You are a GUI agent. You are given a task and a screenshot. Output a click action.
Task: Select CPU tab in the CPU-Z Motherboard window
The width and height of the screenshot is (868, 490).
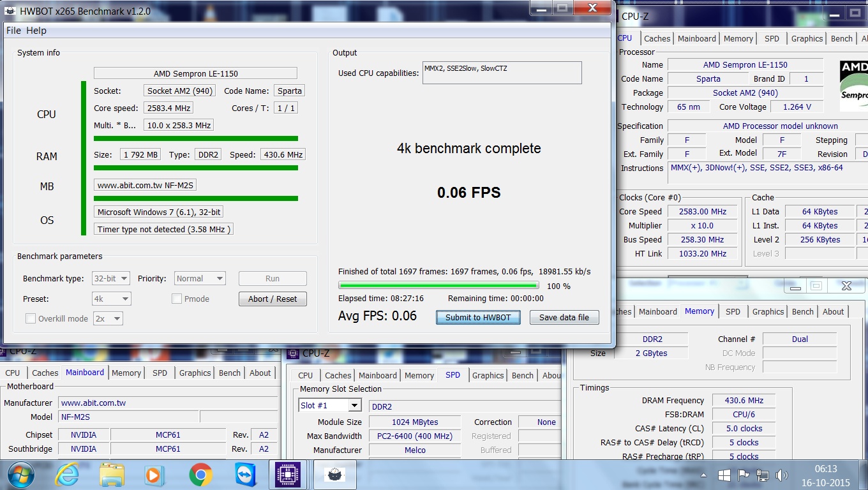pyautogui.click(x=13, y=373)
